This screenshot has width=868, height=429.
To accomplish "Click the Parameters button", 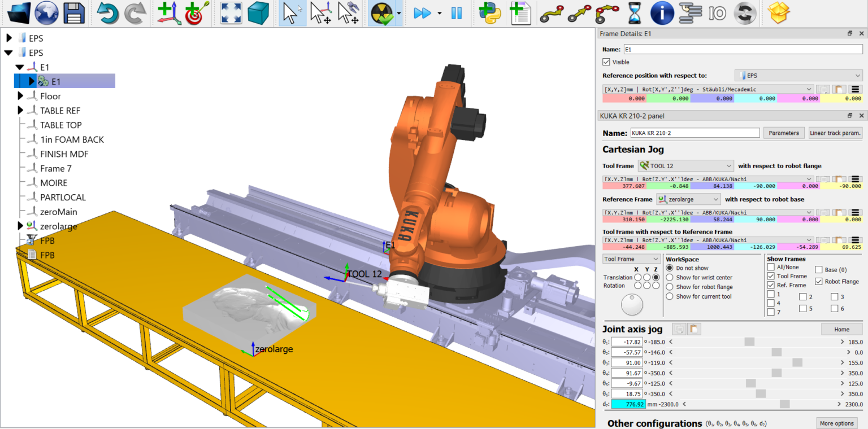I will [x=784, y=133].
